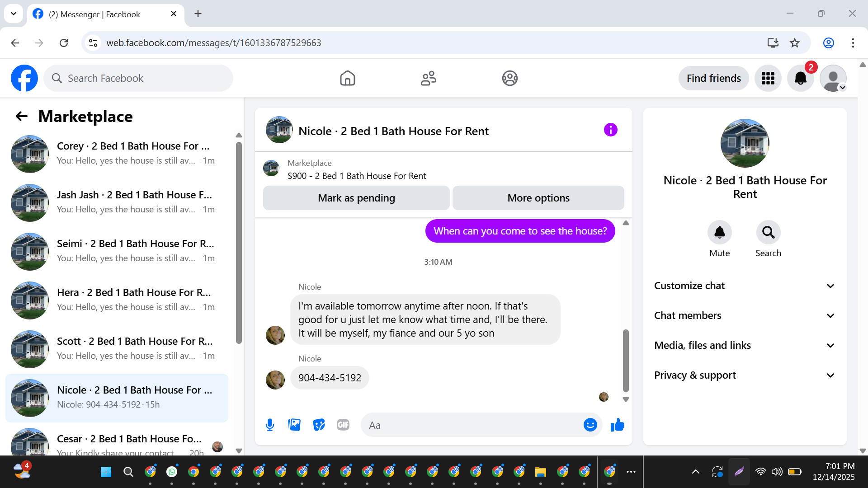This screenshot has width=868, height=488.
Task: Click the purple conversation info icon
Action: coord(610,130)
